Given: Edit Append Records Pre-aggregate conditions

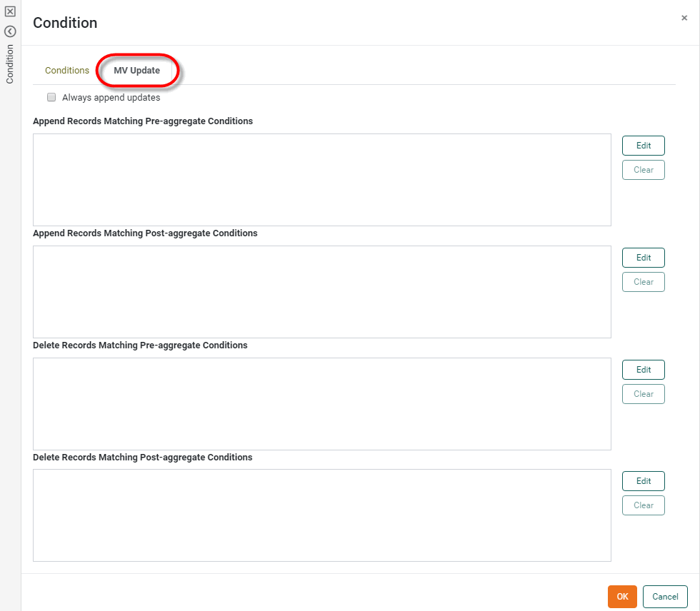Looking at the screenshot, I should (x=643, y=146).
